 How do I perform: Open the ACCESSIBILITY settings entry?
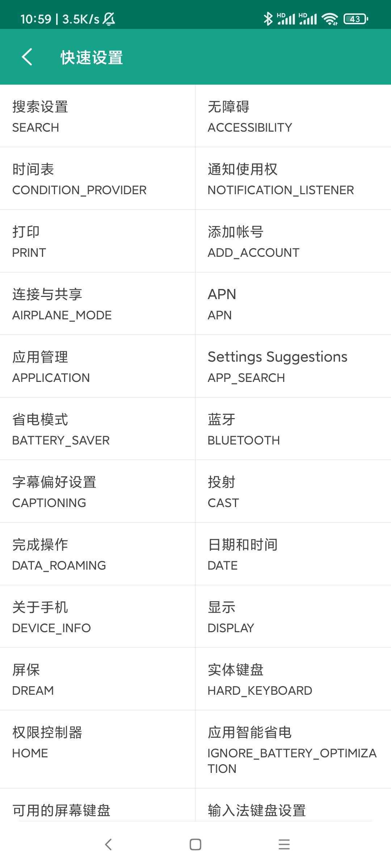(x=293, y=116)
